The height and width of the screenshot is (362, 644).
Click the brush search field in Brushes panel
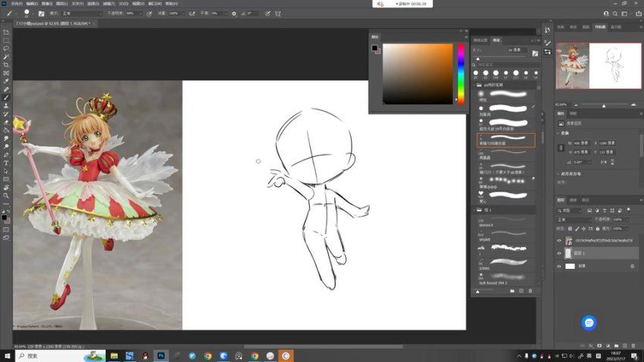[x=505, y=65]
